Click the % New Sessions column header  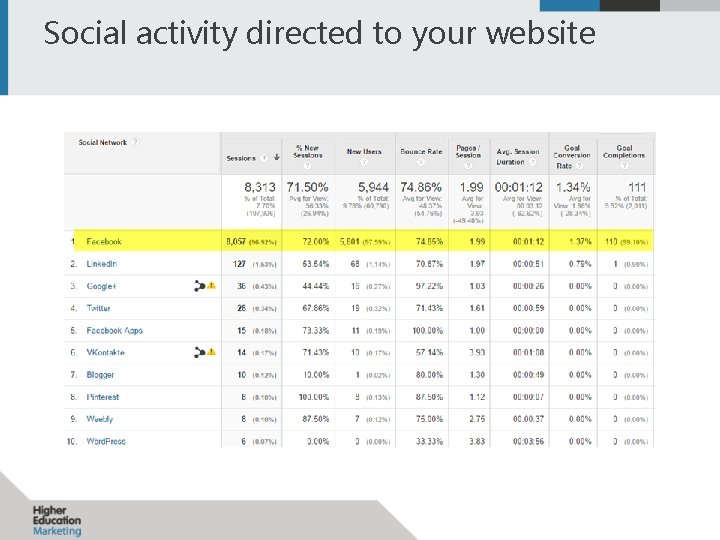pyautogui.click(x=308, y=152)
